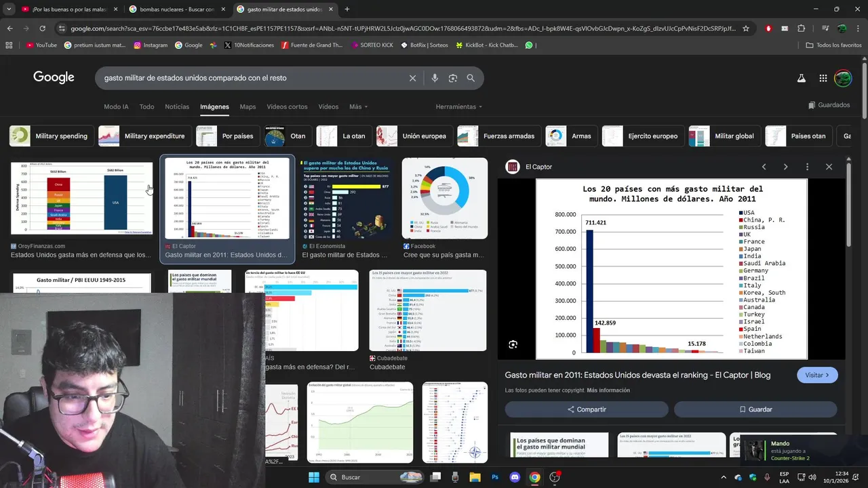Select the Por países filter chip
This screenshot has height=488, width=868.
[227, 136]
